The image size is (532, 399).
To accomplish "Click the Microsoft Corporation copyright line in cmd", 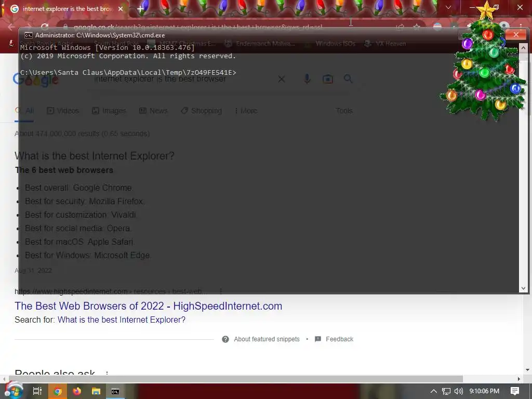I will click(128, 56).
